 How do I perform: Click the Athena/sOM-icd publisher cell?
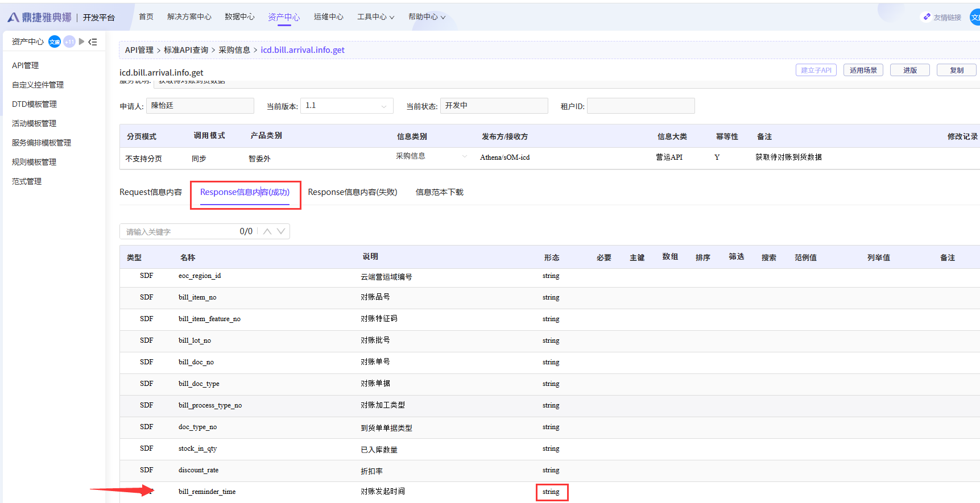point(505,157)
